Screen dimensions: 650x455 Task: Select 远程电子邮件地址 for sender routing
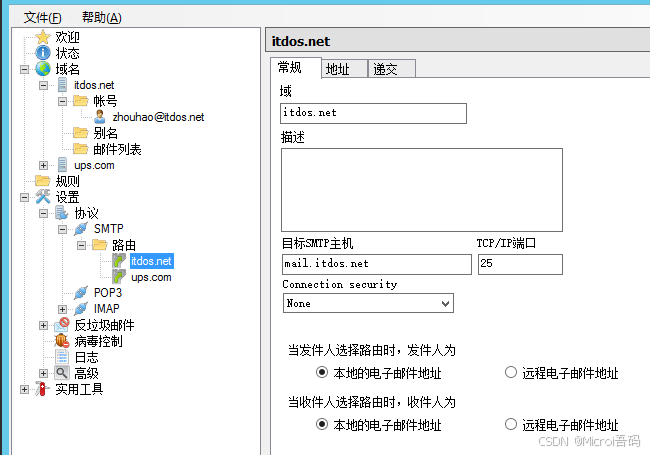(x=511, y=372)
